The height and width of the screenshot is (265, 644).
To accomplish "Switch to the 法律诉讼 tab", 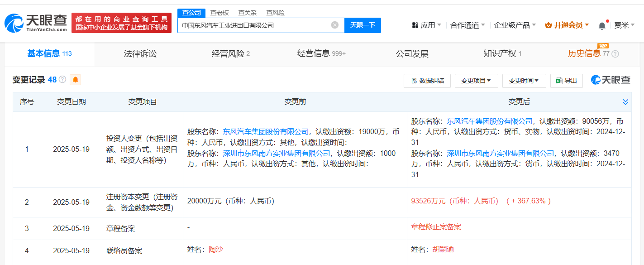I will coord(140,54).
